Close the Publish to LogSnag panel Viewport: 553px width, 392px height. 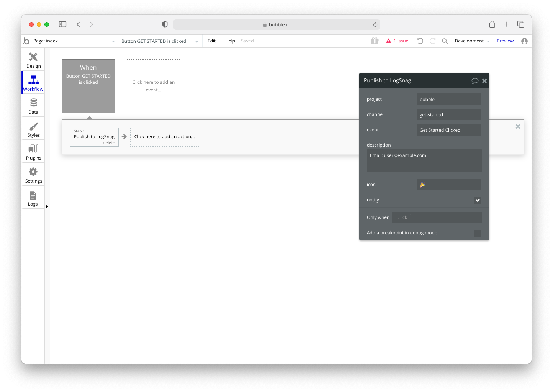click(484, 81)
